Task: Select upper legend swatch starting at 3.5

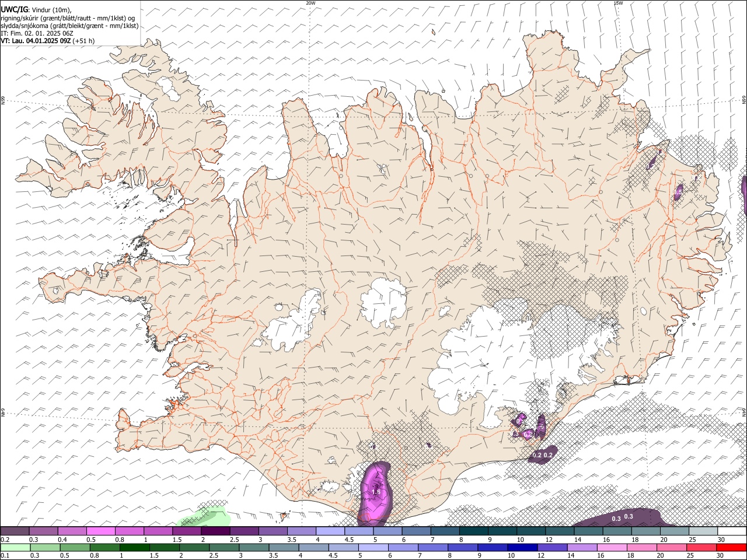Action: point(302,531)
